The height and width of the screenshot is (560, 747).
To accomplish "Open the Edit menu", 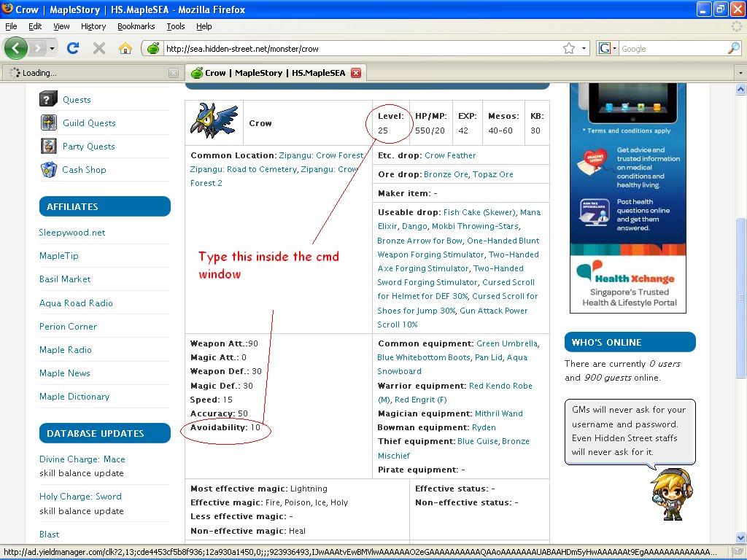I will point(35,26).
